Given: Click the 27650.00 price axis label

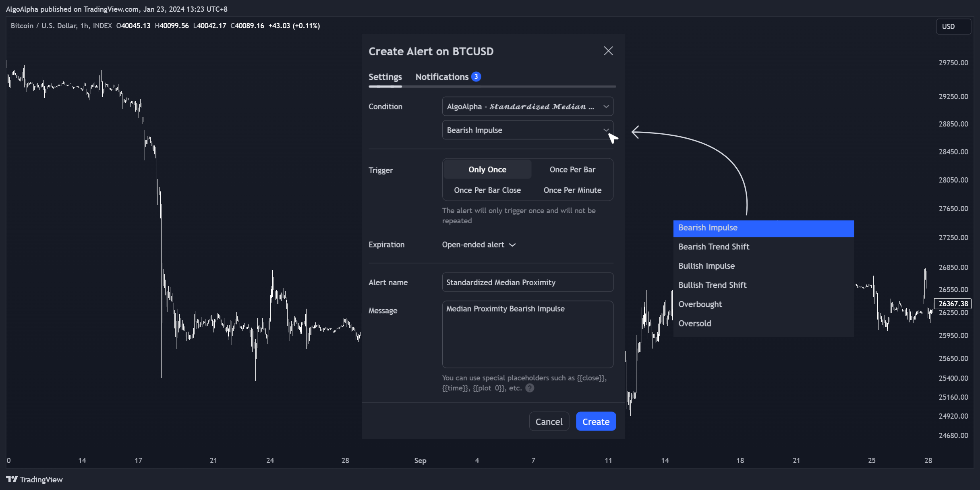Looking at the screenshot, I should coord(953,209).
